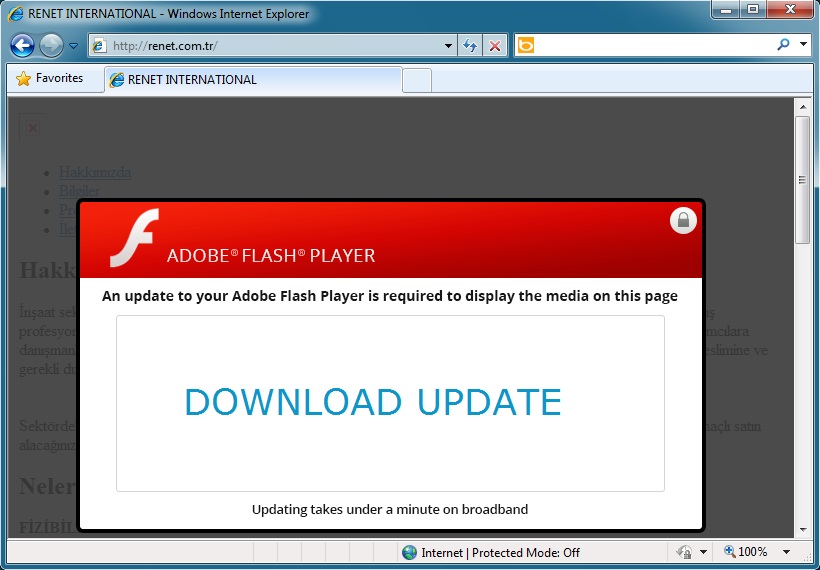Click the browser Back arrow button

23,45
